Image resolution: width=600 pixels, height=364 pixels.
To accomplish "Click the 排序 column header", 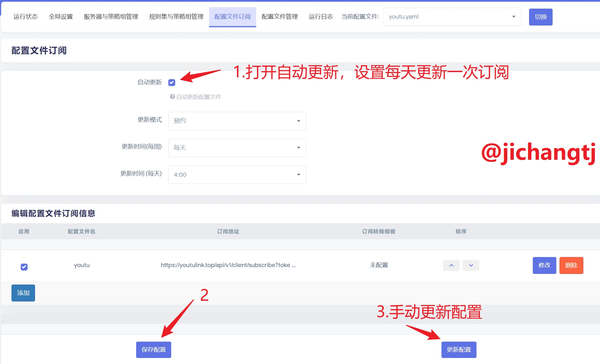I will [461, 231].
